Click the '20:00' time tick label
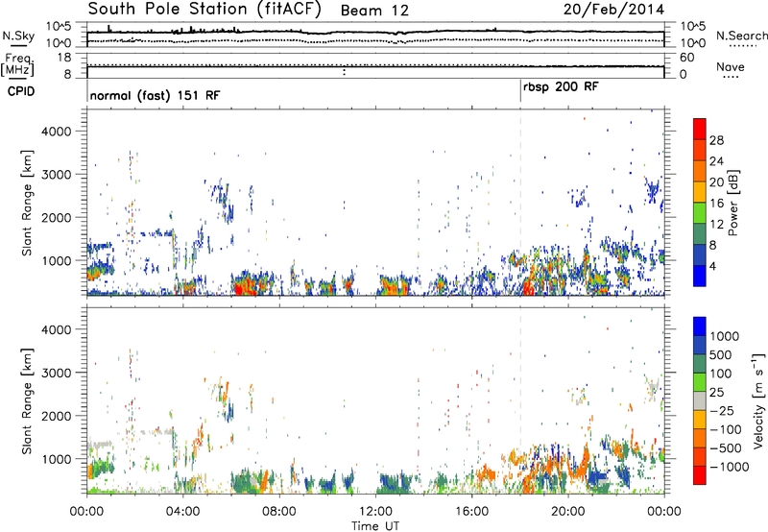 568,512
